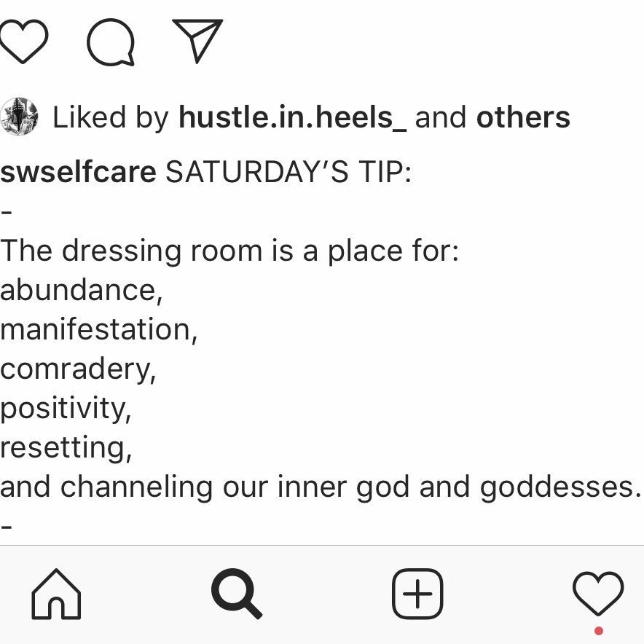The height and width of the screenshot is (644, 644).
Task: Create a new post with the plus icon
Action: [417, 594]
